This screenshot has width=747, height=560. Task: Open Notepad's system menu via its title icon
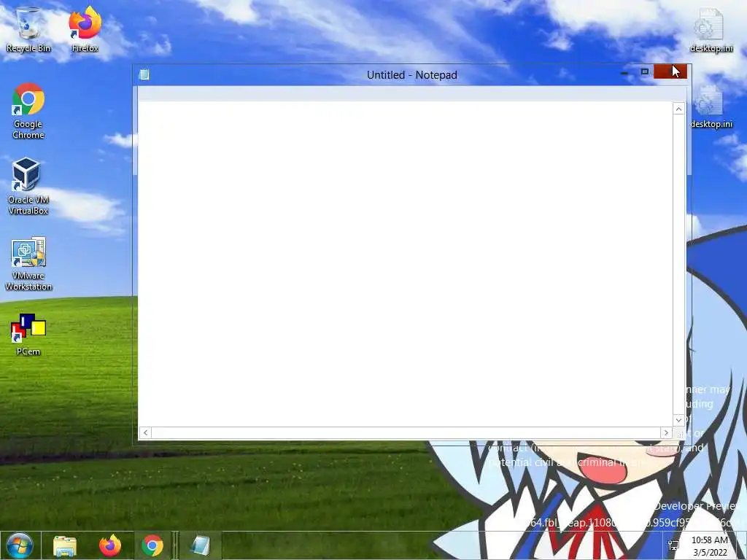[144, 74]
